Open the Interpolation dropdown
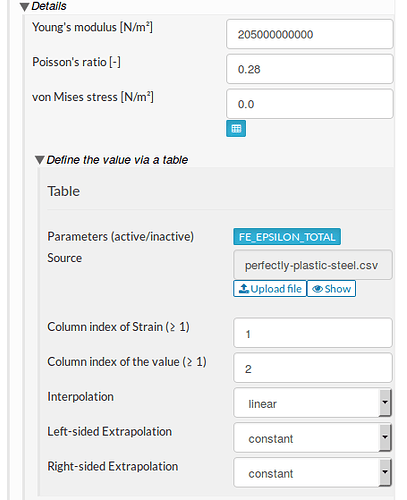This screenshot has width=407, height=500. point(312,403)
